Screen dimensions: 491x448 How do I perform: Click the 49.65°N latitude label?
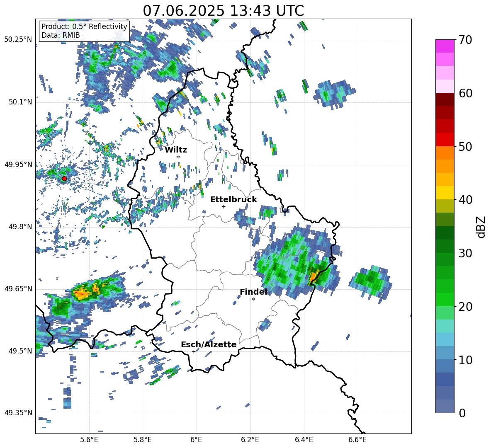tap(18, 289)
